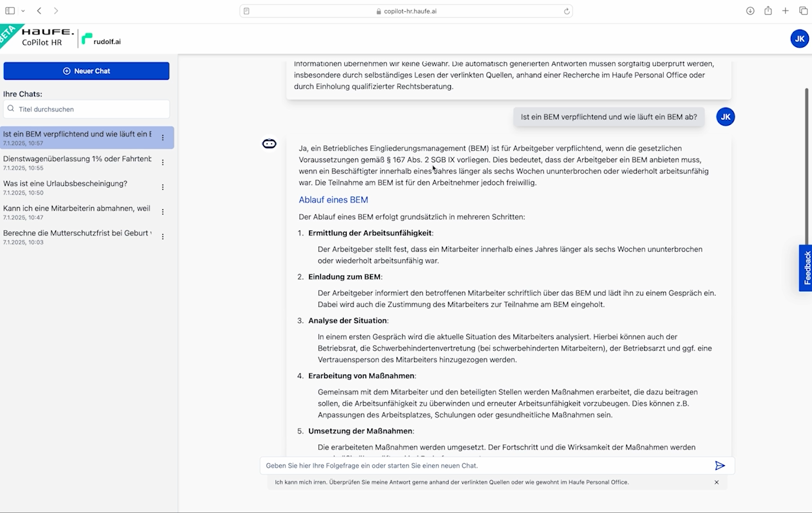Click 'Analyse der Situation' step title
This screenshot has width=812, height=513.
click(x=347, y=321)
